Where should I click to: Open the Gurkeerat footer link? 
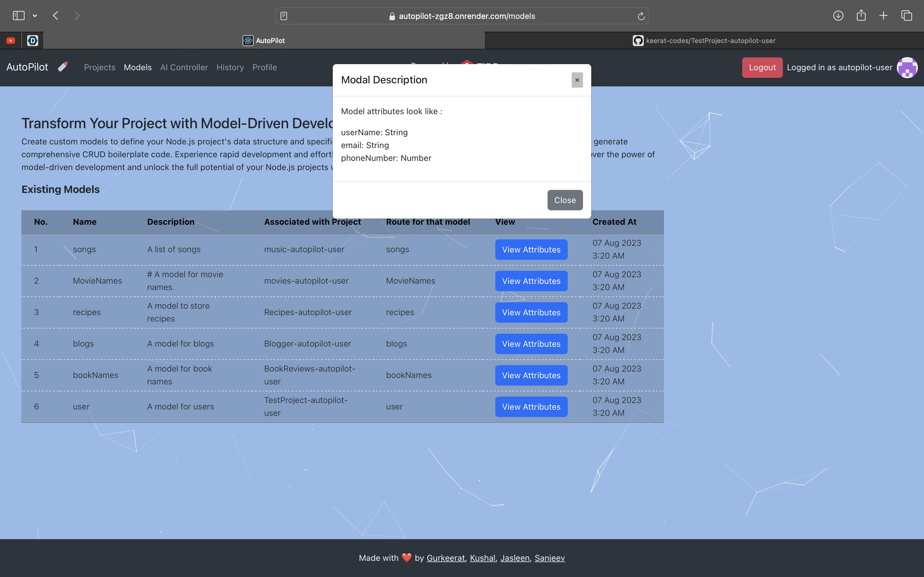point(445,558)
